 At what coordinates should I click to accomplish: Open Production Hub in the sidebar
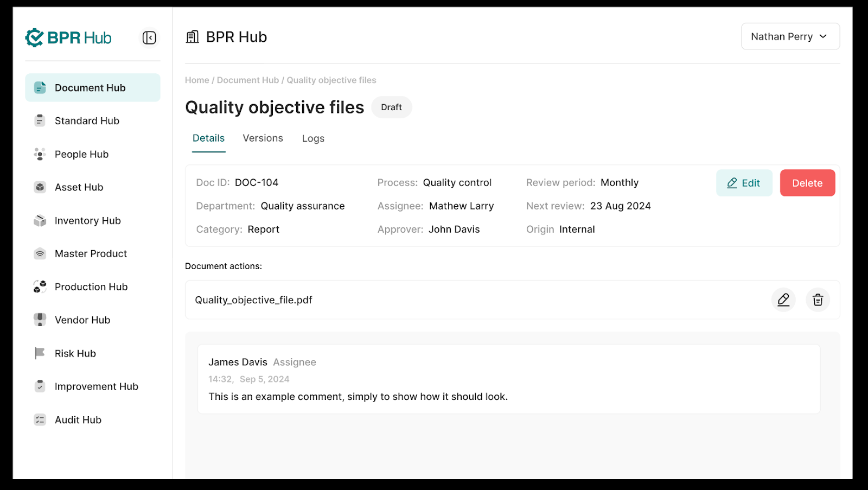93,287
